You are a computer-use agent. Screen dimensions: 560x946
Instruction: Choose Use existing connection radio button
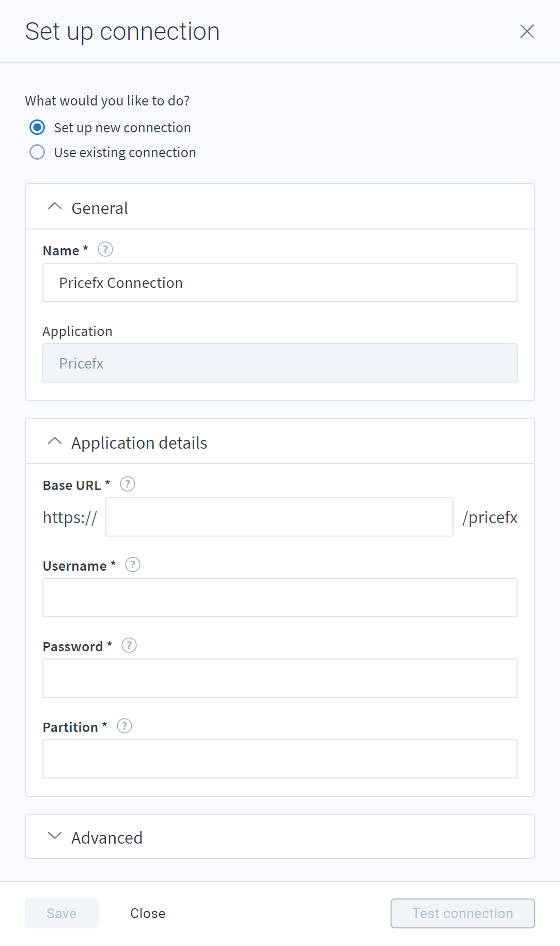(x=37, y=152)
